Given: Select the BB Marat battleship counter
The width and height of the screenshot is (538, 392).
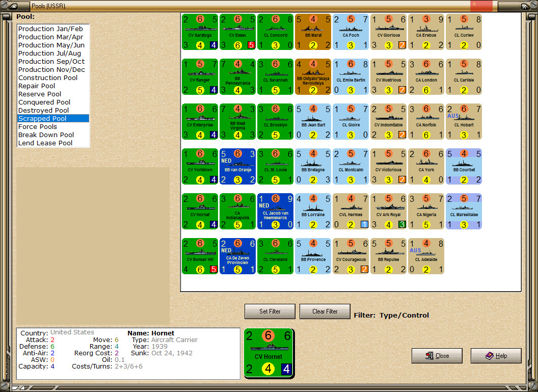Looking at the screenshot, I should [313, 32].
